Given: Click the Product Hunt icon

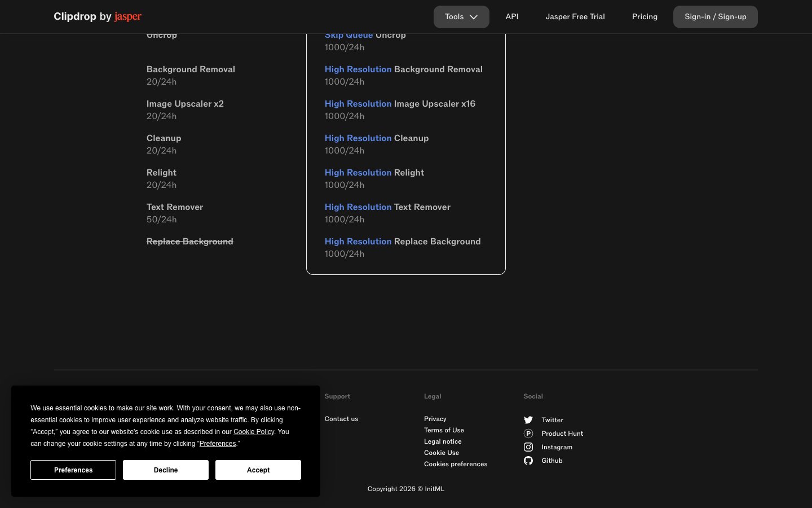Looking at the screenshot, I should tap(528, 433).
